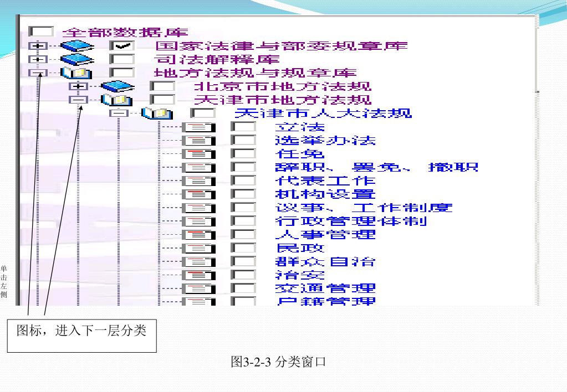Click the document icon beside 立法
The image size is (567, 392).
point(198,127)
